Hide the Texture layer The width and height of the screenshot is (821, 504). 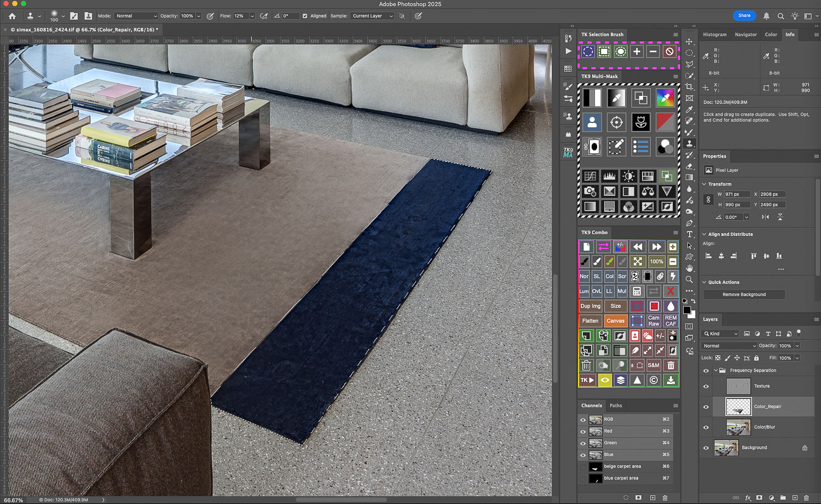tap(706, 386)
